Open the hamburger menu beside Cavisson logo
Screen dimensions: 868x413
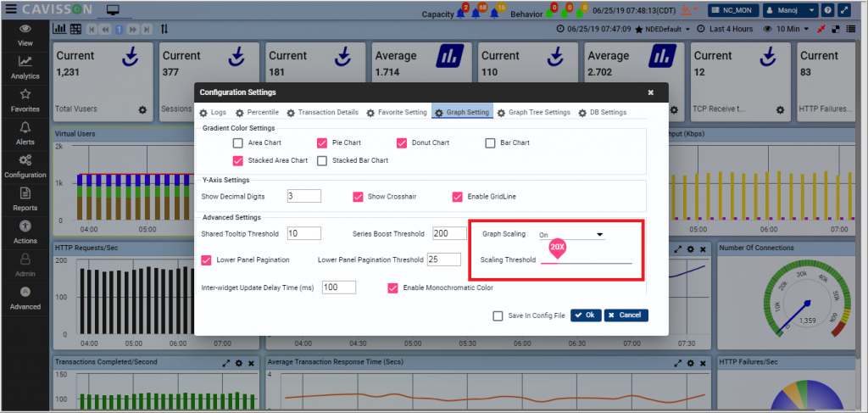click(11, 9)
